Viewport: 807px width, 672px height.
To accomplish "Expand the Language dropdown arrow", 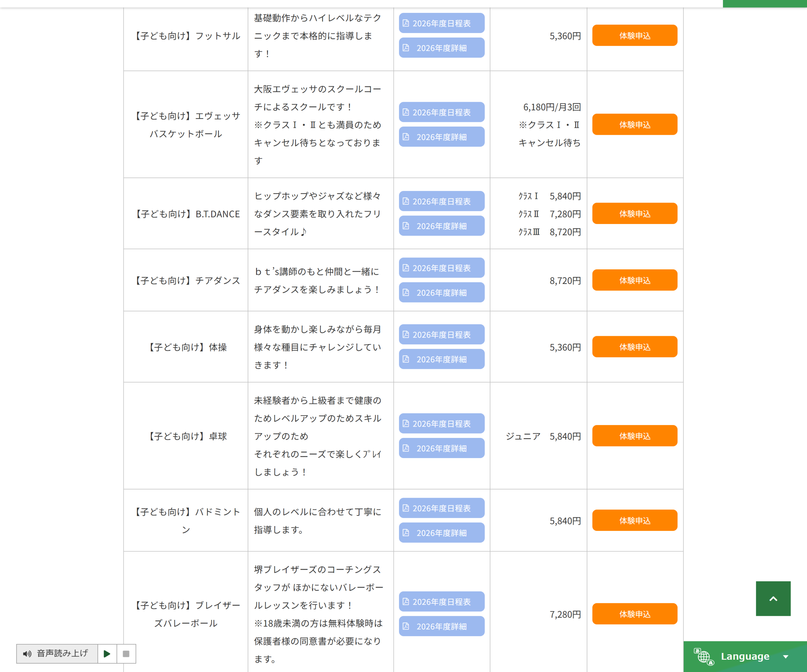I will [x=786, y=657].
